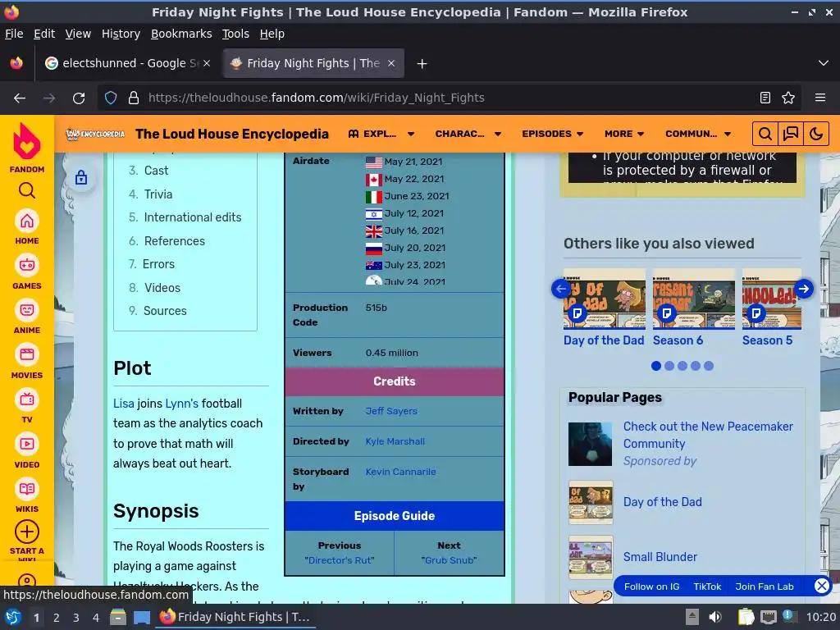Open the Peacemaker Community popular page thumbnail
The width and height of the screenshot is (840, 630).
[590, 444]
